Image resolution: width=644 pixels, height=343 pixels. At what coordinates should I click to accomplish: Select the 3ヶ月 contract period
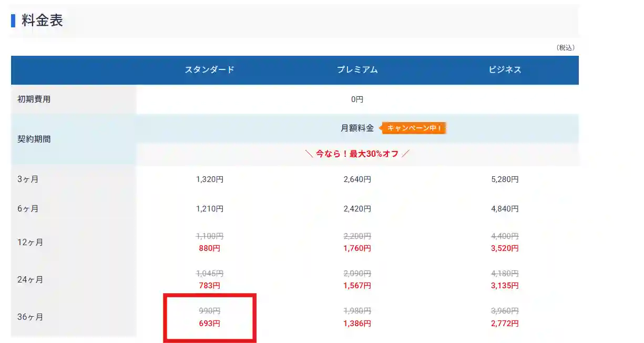tap(26, 179)
